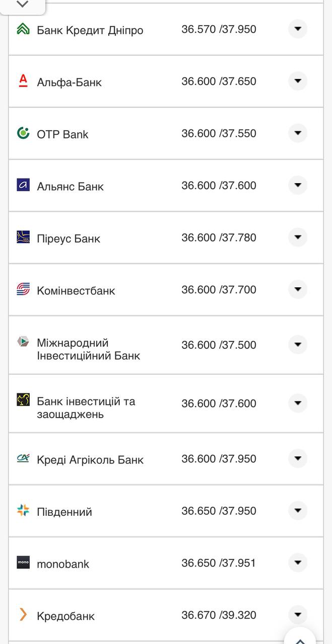The height and width of the screenshot is (644, 332).
Task: Expand the Кредобанк row
Action: pos(298,615)
